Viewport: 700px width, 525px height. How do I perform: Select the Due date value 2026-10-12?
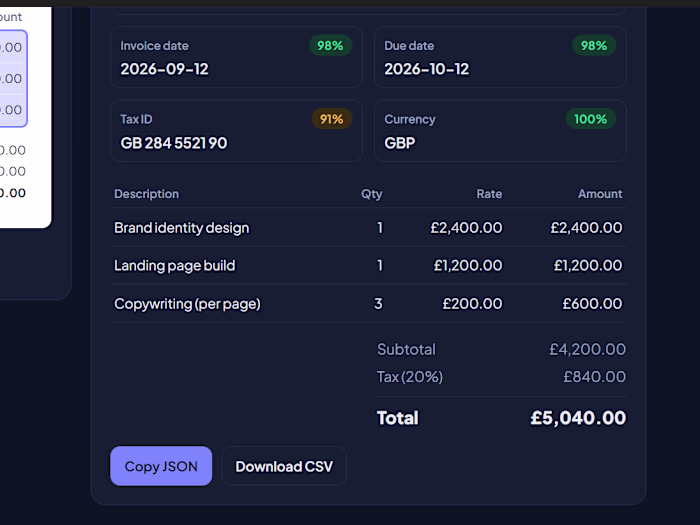426,69
